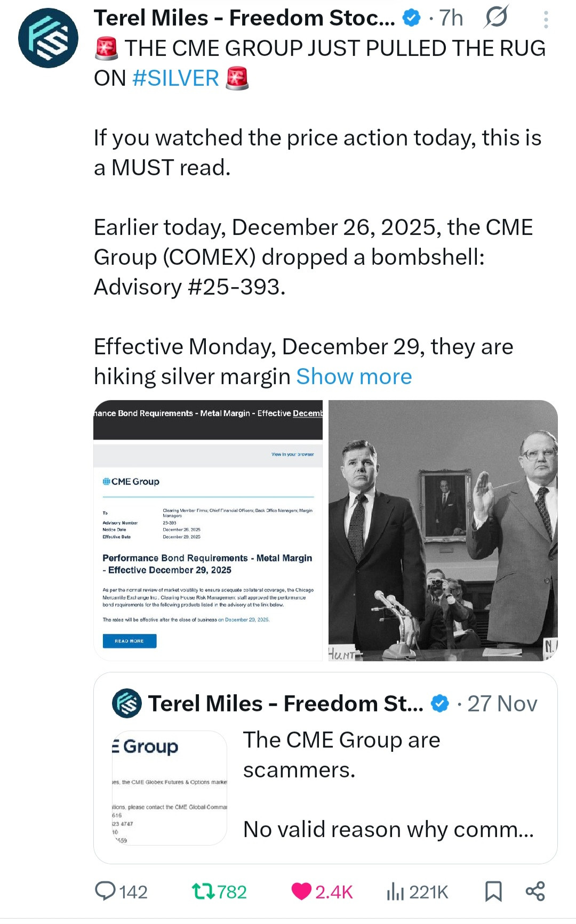The height and width of the screenshot is (924, 576).
Task: Expand post with Show more
Action: 354,377
